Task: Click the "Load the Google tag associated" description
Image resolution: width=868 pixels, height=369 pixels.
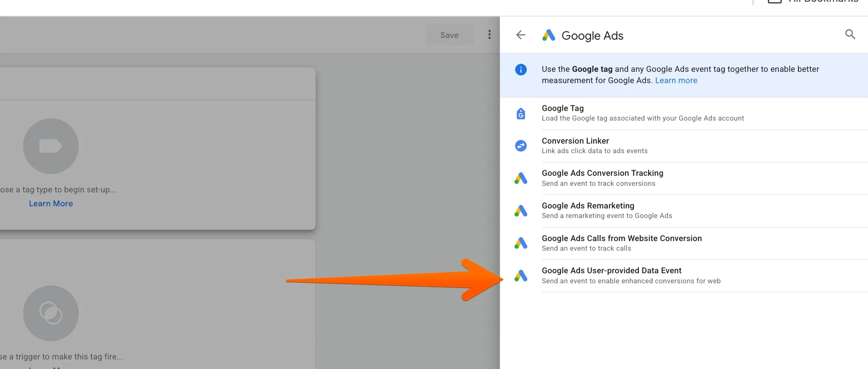Action: tap(643, 118)
